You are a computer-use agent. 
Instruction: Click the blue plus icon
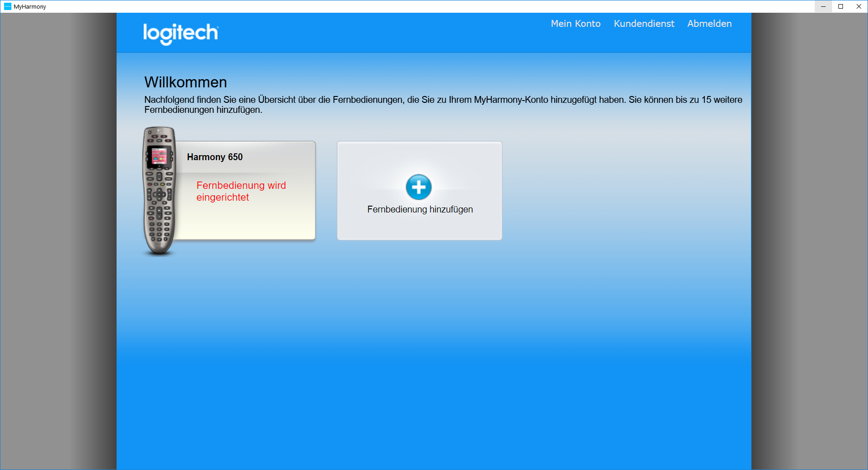coord(419,187)
